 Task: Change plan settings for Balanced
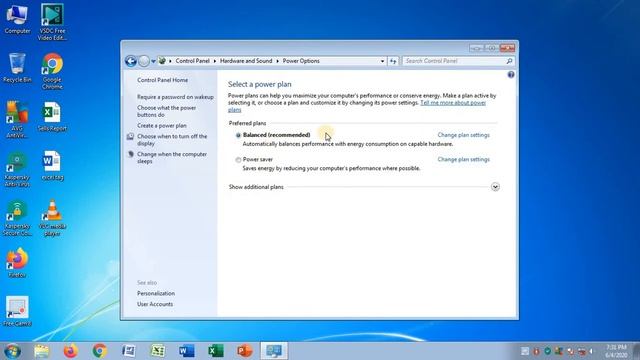click(463, 135)
